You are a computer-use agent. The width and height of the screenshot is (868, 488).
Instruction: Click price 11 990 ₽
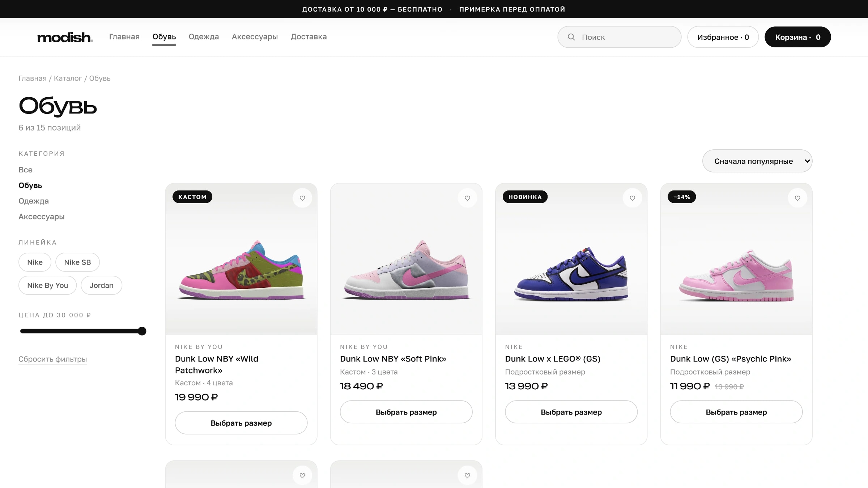[x=690, y=386]
